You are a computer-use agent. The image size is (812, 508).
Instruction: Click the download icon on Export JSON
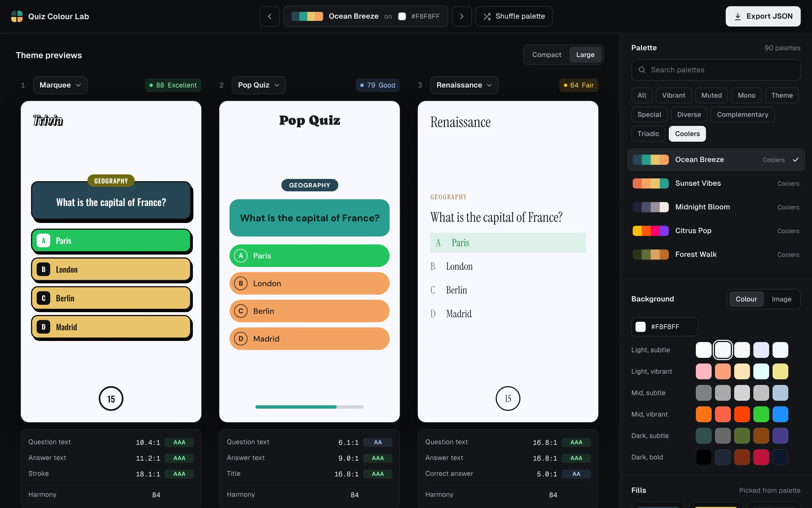(738, 16)
